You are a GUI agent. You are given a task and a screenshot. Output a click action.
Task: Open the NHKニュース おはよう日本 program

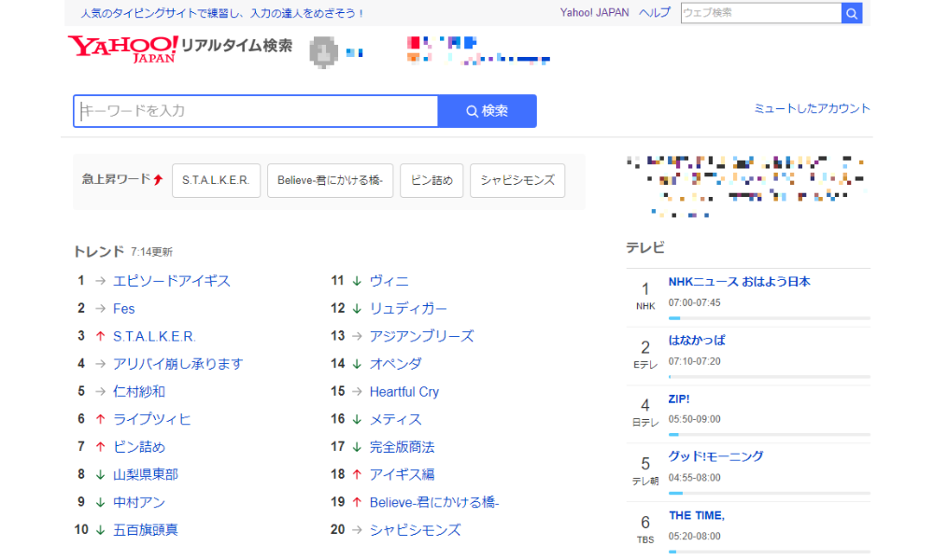tap(739, 282)
